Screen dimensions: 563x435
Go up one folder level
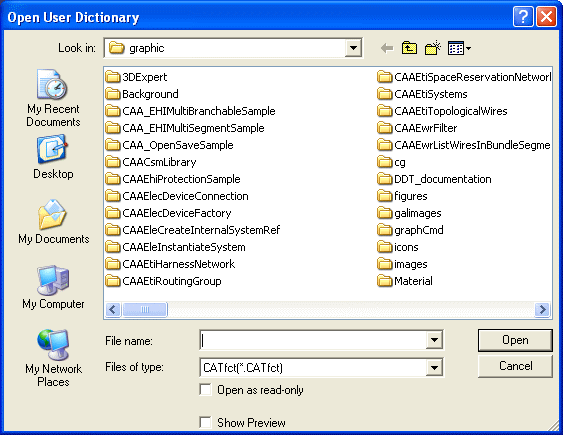tap(409, 48)
